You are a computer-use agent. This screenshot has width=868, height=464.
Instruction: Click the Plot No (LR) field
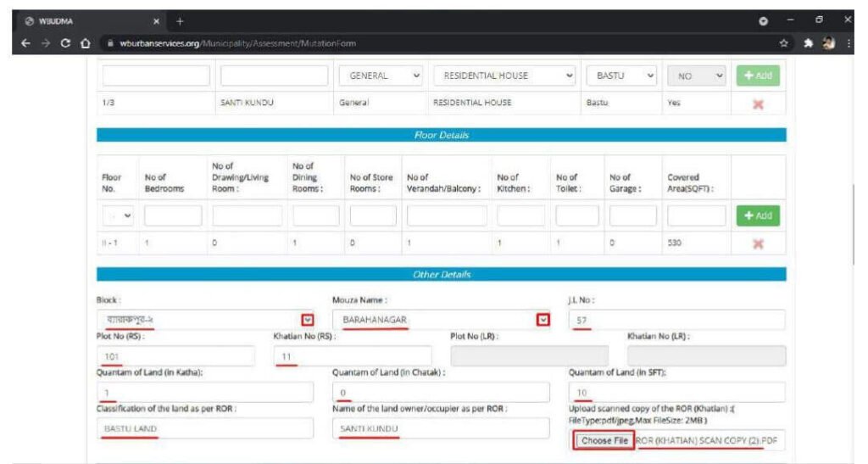pyautogui.click(x=529, y=356)
